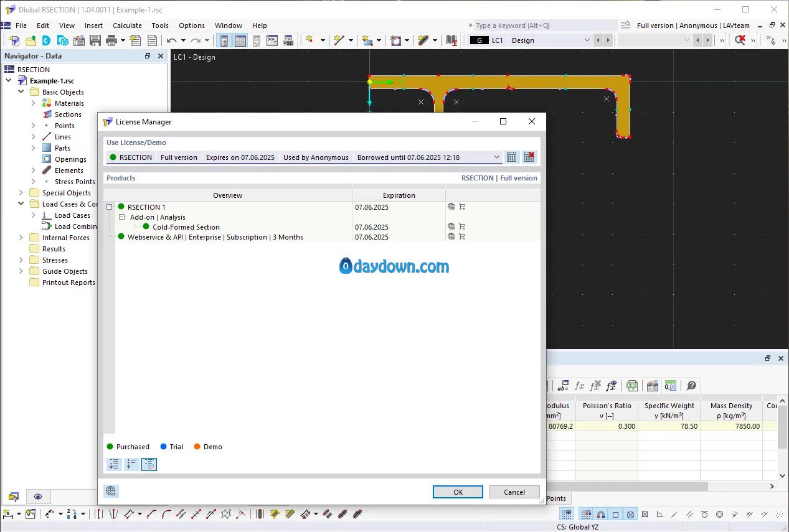The image size is (789, 532).
Task: Borrow license with the calendar icon
Action: point(511,157)
